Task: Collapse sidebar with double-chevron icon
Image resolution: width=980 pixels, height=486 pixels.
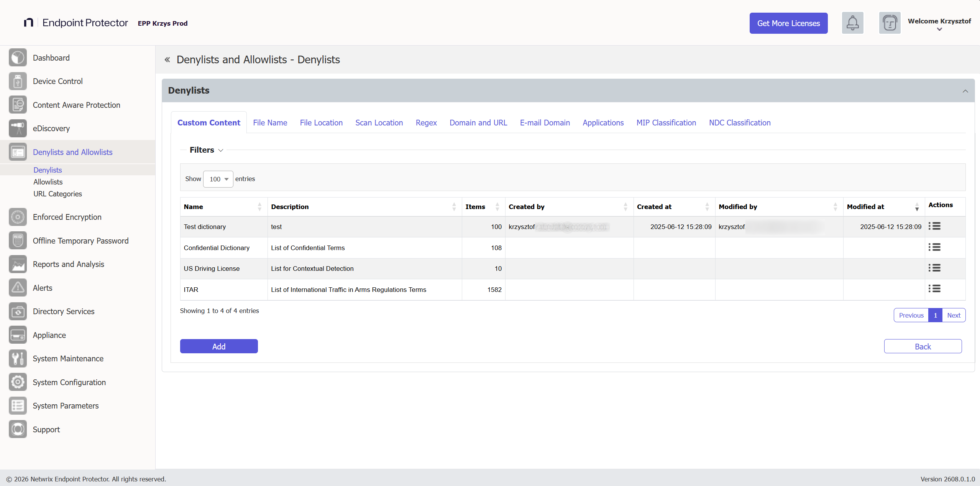Action: pyautogui.click(x=167, y=59)
